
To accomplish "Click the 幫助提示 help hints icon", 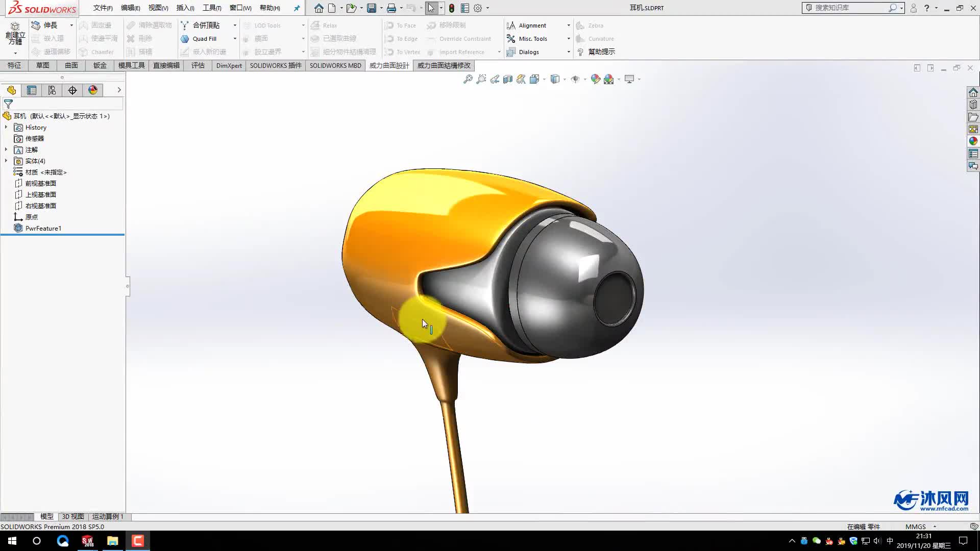I will [580, 52].
